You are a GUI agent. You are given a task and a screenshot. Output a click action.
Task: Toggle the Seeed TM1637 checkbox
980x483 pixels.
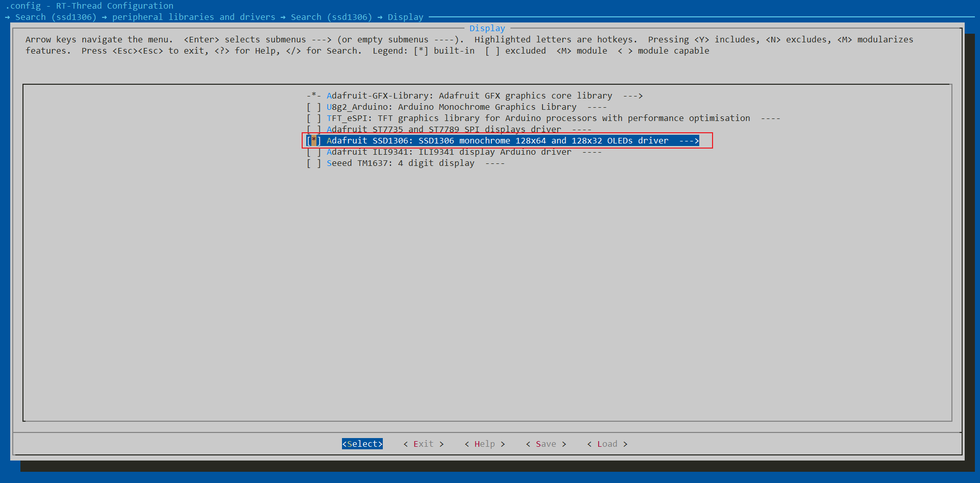pos(313,163)
